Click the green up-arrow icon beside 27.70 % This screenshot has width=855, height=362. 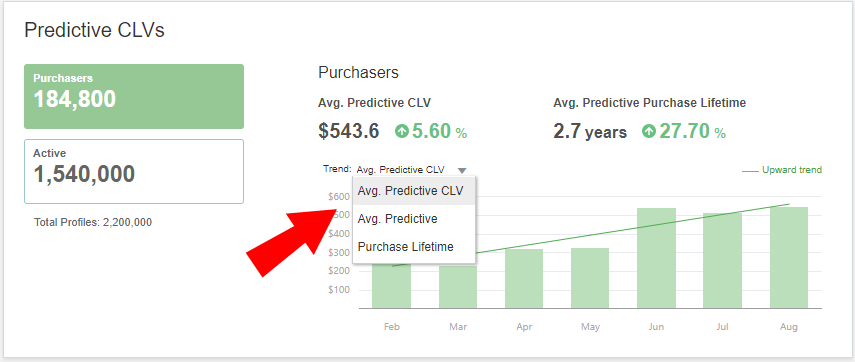(x=649, y=131)
